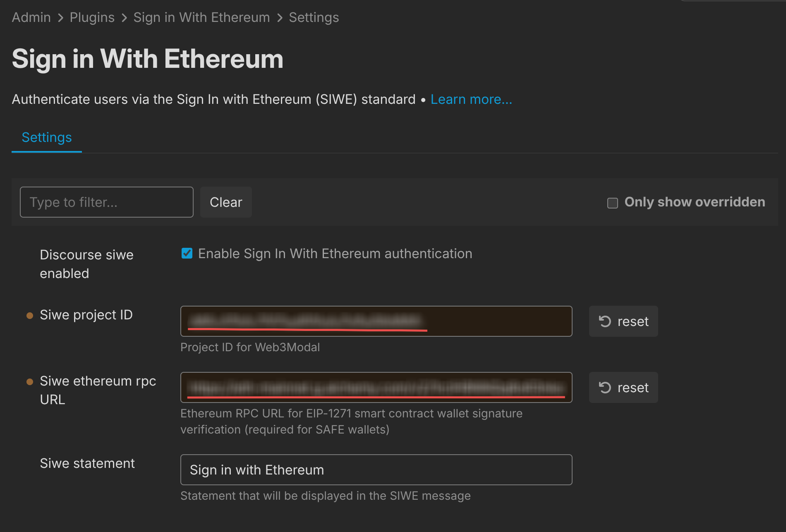The image size is (786, 532).
Task: Select the Settings breadcrumb entry
Action: (313, 17)
